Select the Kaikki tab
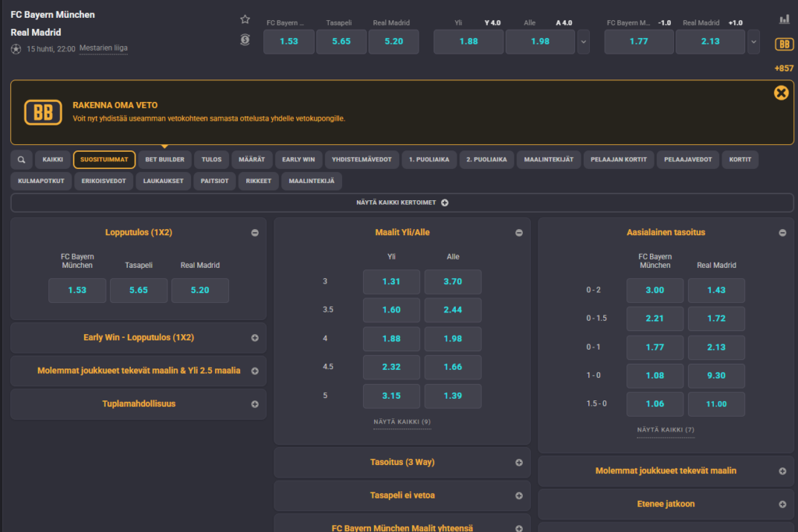This screenshot has height=532, width=798. [53, 160]
